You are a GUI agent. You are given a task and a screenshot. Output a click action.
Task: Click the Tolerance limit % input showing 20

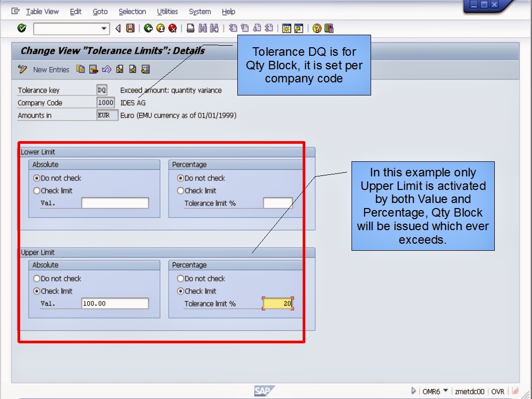[277, 303]
